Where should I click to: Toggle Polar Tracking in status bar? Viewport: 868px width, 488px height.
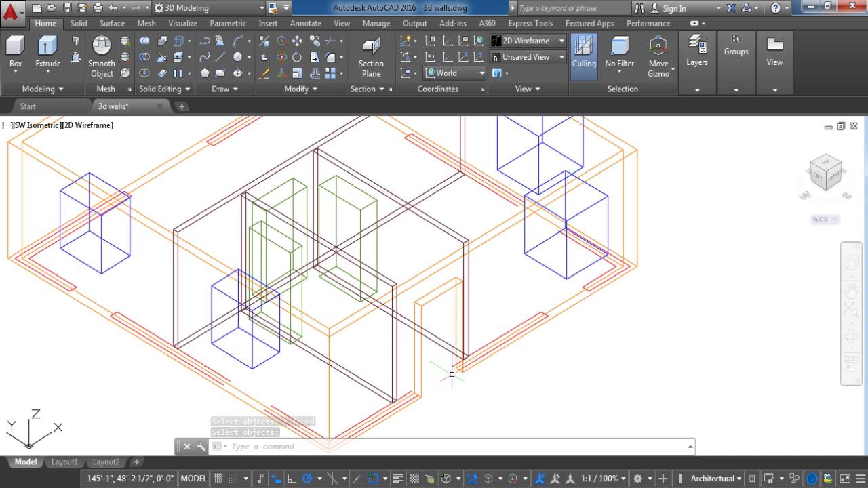tap(307, 479)
